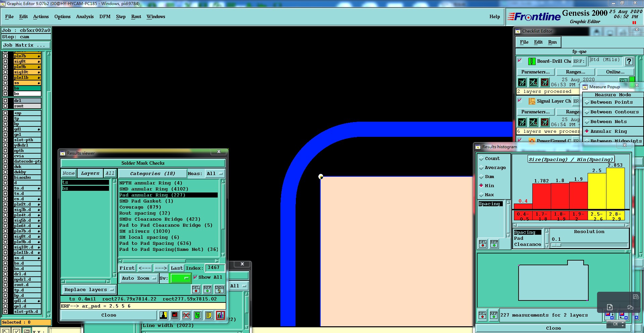Click yellow 2.8-2.9 histogram bar
Screen dimensions: 644x333
(615, 188)
